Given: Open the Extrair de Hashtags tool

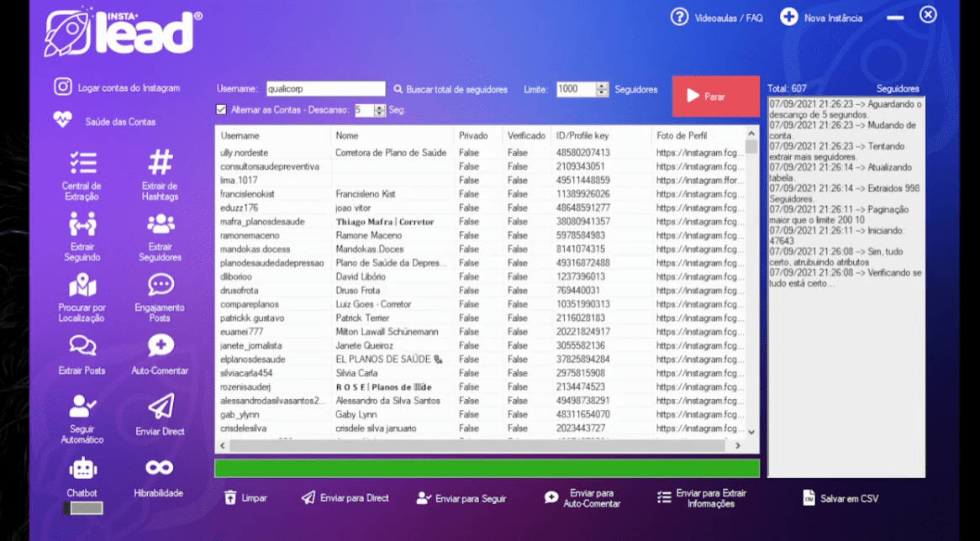Looking at the screenshot, I should click(160, 163).
